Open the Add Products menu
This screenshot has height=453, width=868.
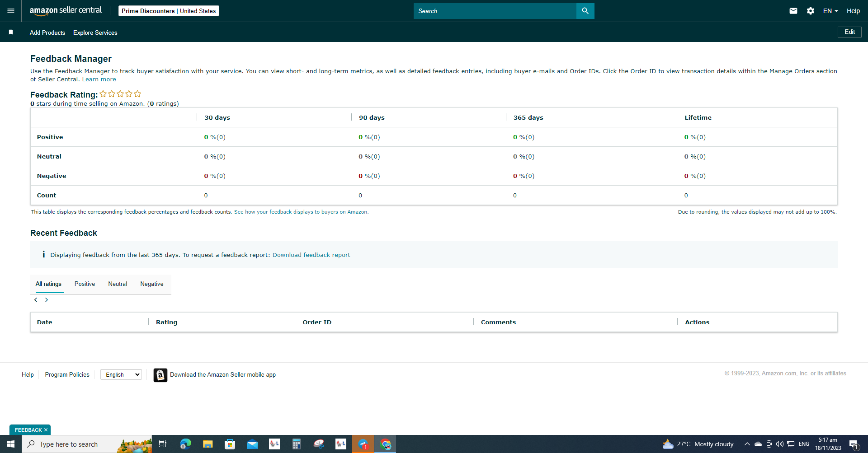click(x=47, y=33)
